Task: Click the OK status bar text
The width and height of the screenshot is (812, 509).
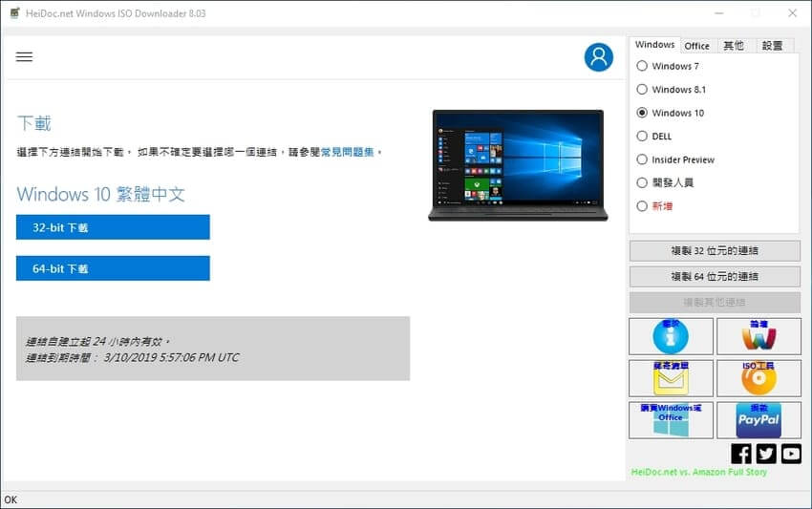Action: (x=11, y=499)
